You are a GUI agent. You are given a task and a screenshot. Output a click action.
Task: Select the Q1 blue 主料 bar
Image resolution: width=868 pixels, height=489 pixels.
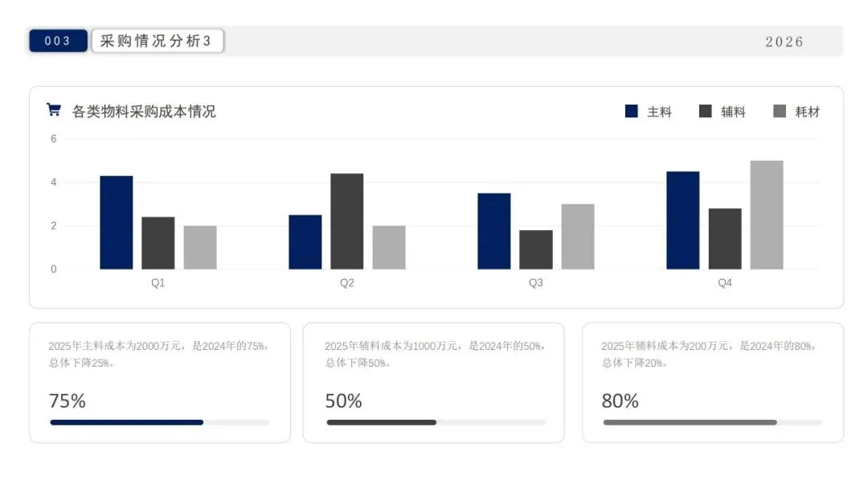[x=117, y=222]
